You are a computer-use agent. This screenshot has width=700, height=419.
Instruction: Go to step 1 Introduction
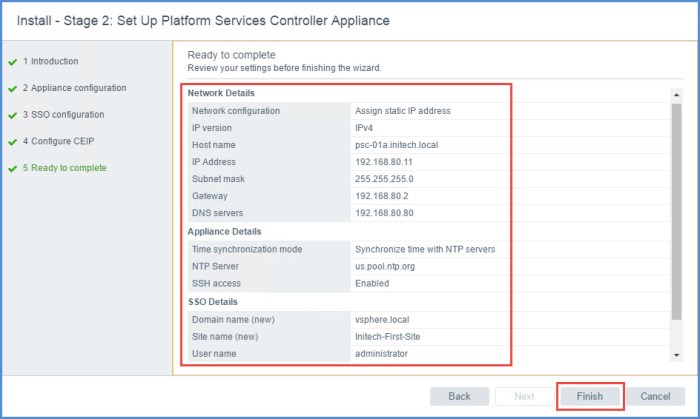coord(50,62)
